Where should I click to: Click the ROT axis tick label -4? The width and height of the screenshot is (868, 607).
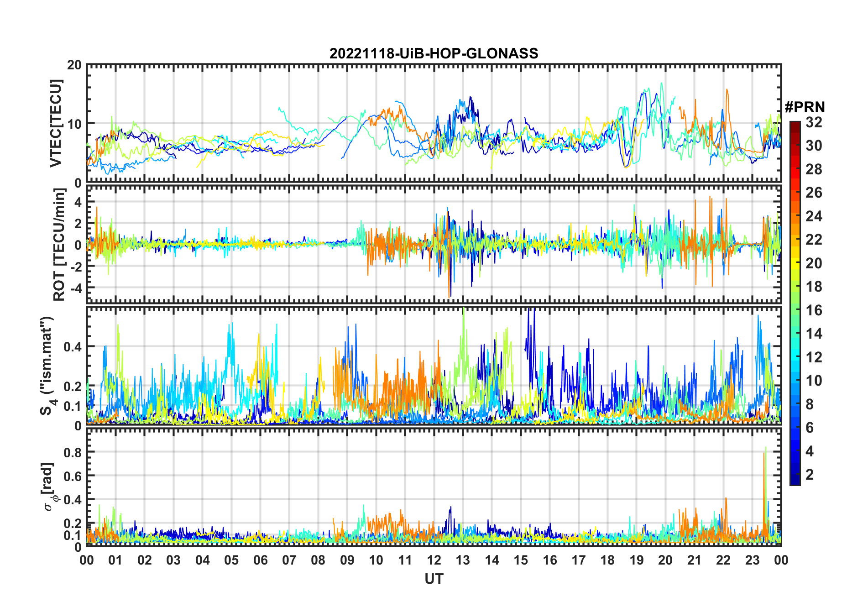coord(75,288)
